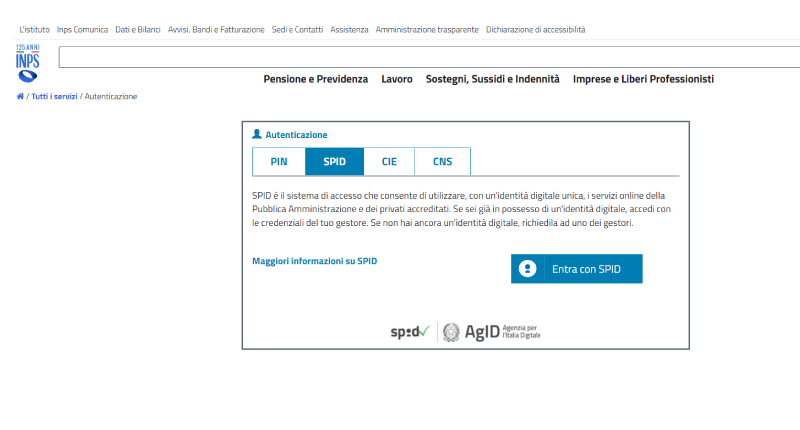Open the Assistenza link
Image resolution: width=800 pixels, height=430 pixels.
point(349,30)
